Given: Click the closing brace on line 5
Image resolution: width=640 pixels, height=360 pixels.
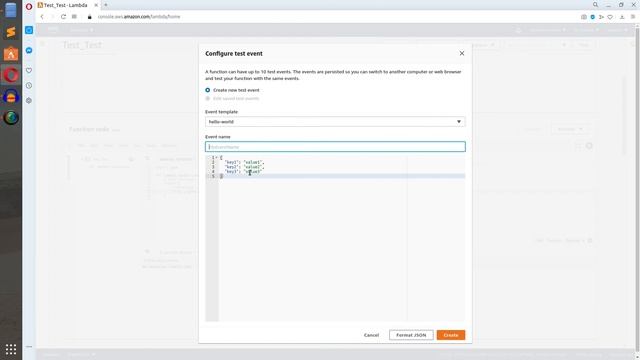Looking at the screenshot, I should pos(221,176).
